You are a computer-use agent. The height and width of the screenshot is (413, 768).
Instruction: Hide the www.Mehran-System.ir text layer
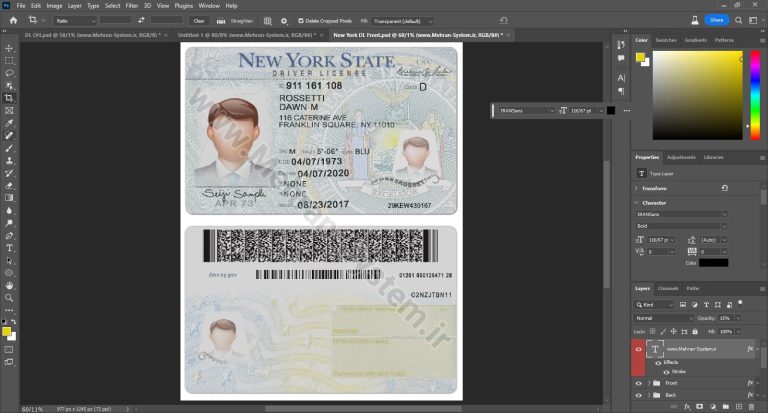[638, 349]
